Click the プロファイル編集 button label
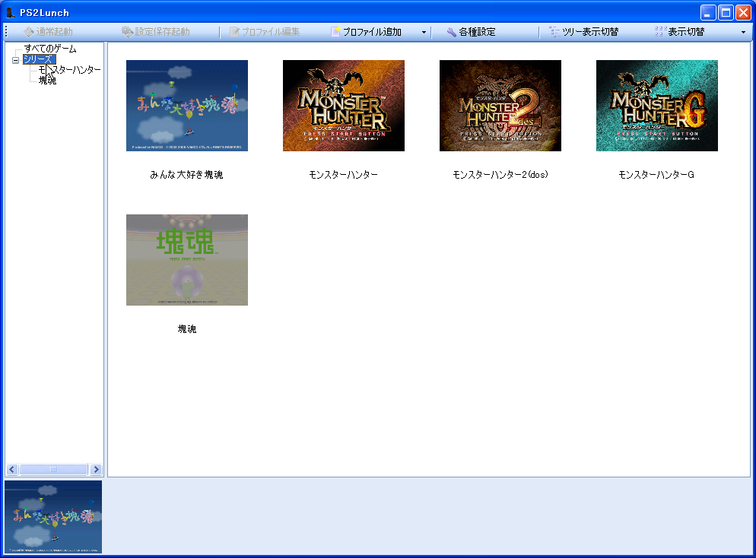 (x=271, y=32)
